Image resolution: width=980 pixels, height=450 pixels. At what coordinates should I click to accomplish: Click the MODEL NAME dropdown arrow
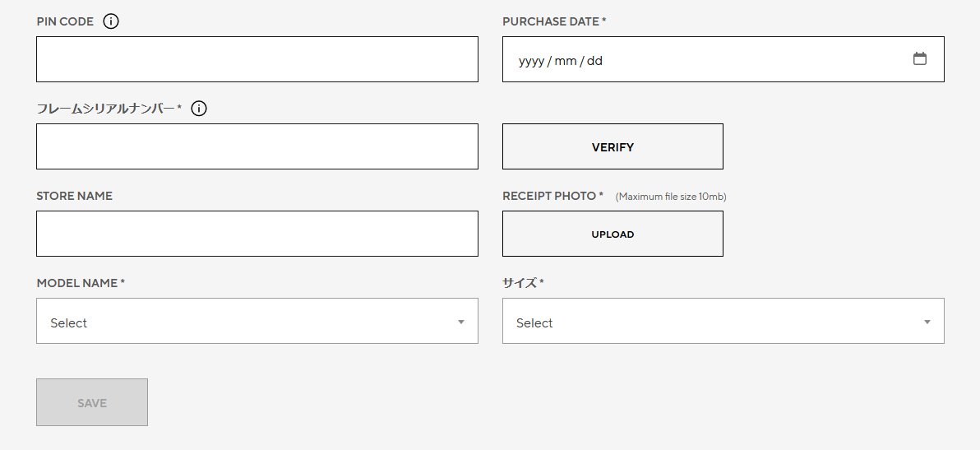pos(460,322)
